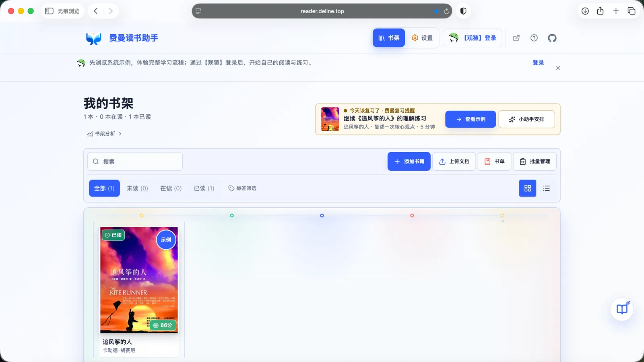Screen dimensions: 644x362
Task: Click 批量管理 batch manage button
Action: coord(535,161)
